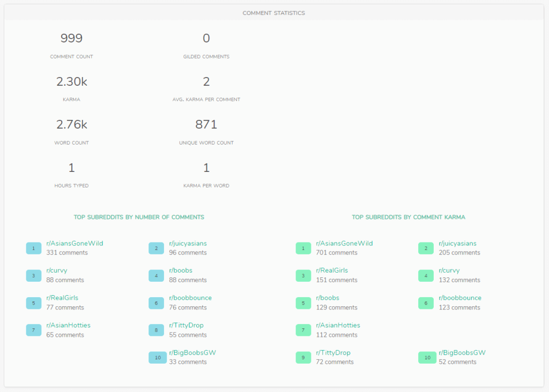Click green rank badge 9 beside r/TittyDrop
Screen dimensions: 549x392
pyautogui.click(x=303, y=357)
